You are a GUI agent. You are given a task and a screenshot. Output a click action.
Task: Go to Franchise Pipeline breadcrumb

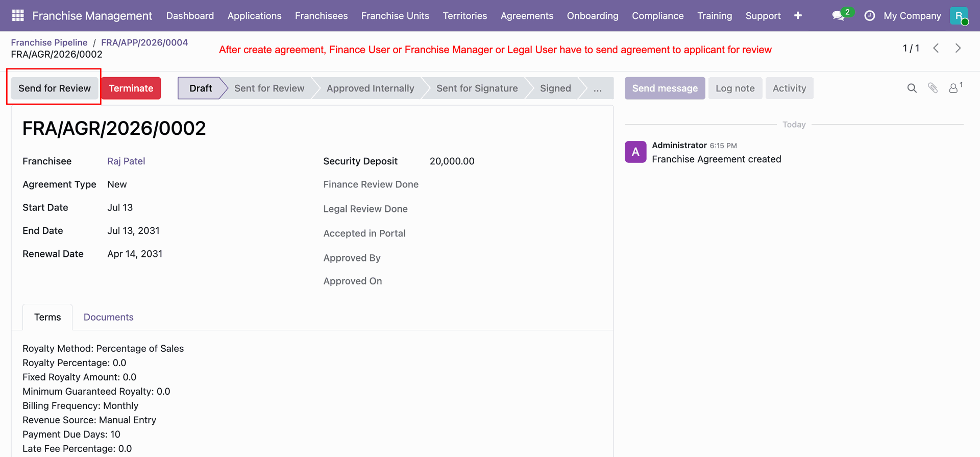[49, 42]
